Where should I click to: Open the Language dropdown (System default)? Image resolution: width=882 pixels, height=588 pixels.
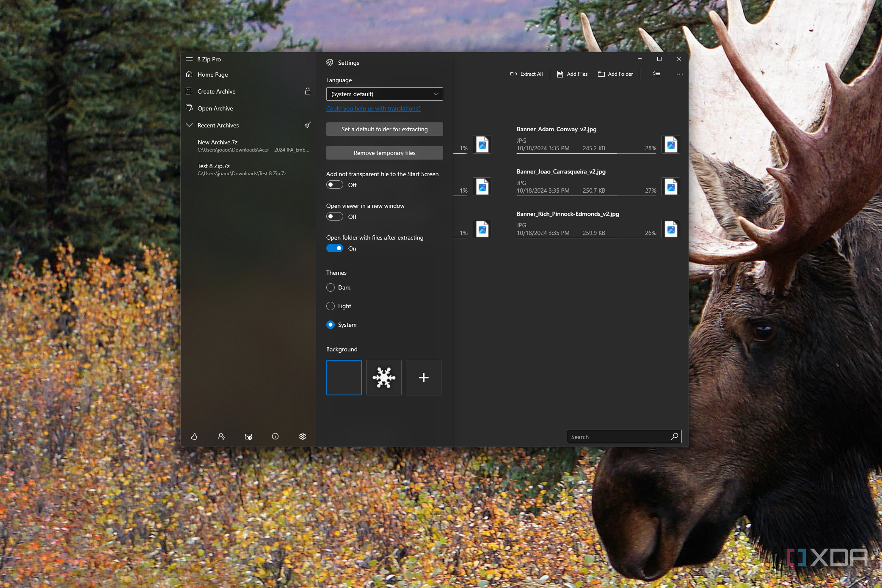(x=384, y=94)
